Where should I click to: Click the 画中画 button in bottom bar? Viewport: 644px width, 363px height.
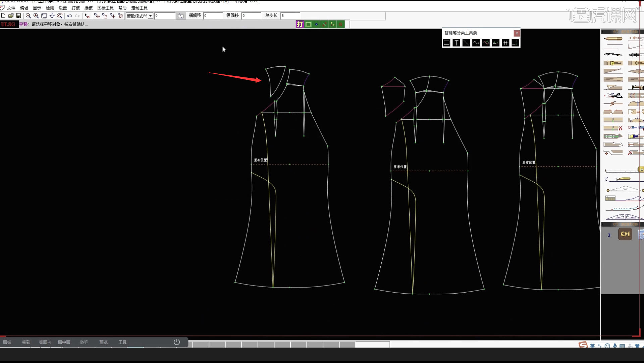pos(64,342)
